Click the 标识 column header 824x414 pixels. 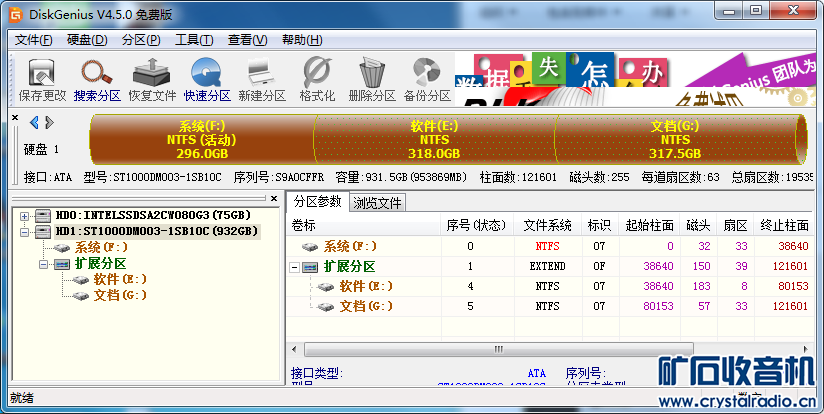[600, 225]
